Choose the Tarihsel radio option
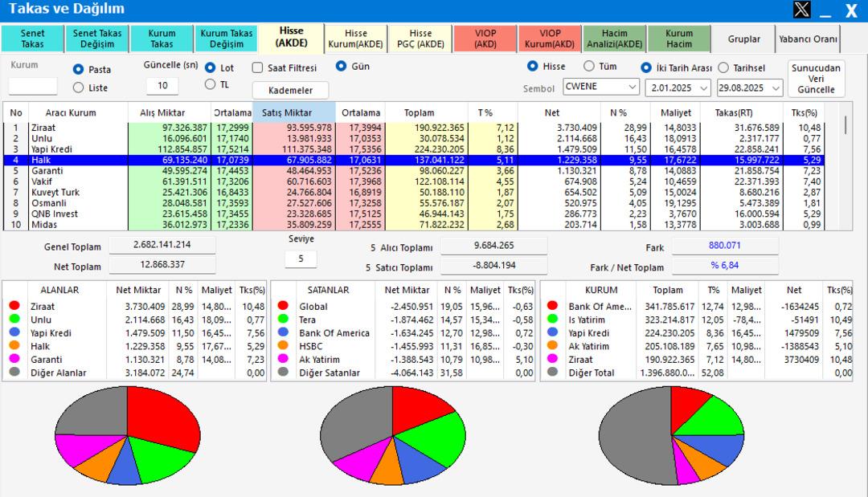The image size is (868, 497). (x=723, y=67)
